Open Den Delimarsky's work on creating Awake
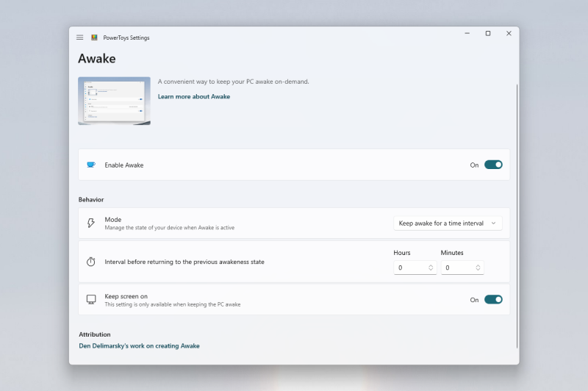588x391 pixels. (139, 345)
